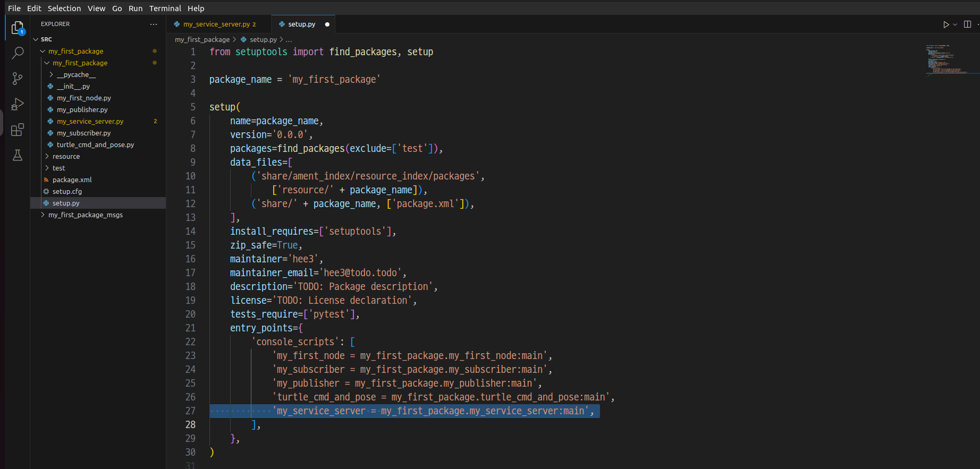Place cursor on maintainer_email line

[x=318, y=272]
